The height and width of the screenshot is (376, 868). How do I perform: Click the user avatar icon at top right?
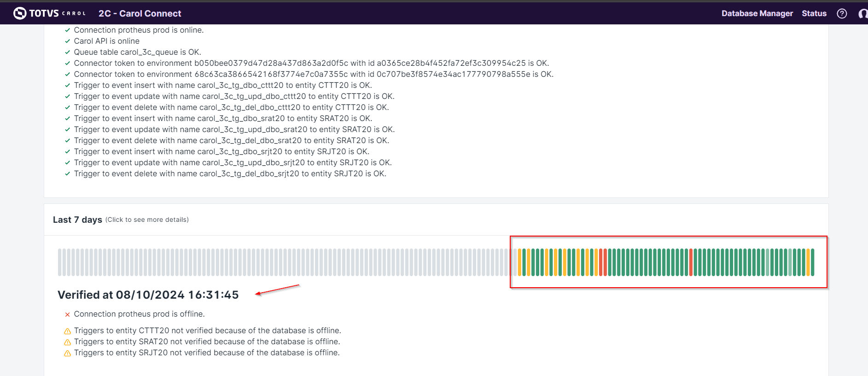[x=863, y=13]
